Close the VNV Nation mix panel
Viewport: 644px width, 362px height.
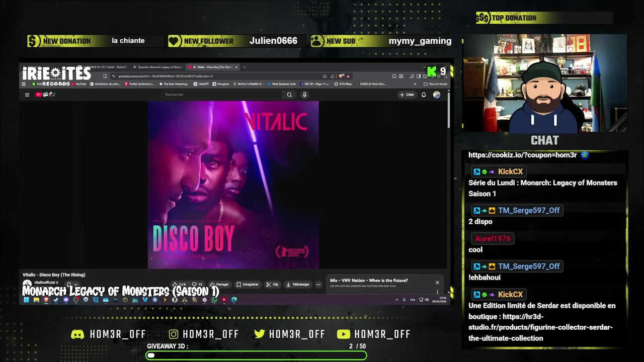tap(437, 283)
